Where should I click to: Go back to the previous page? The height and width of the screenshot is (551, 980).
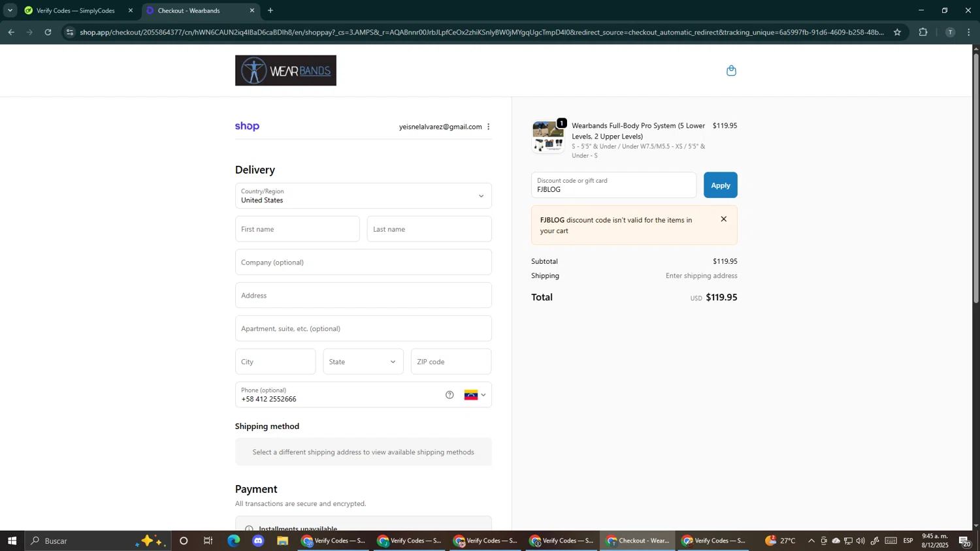(x=10, y=32)
